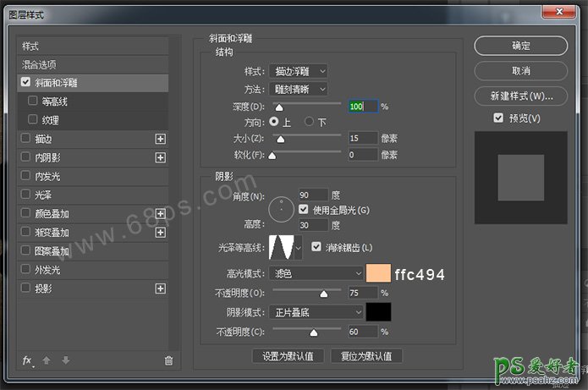Open the 样式 dropdown showing 描边浮雕

click(x=299, y=72)
